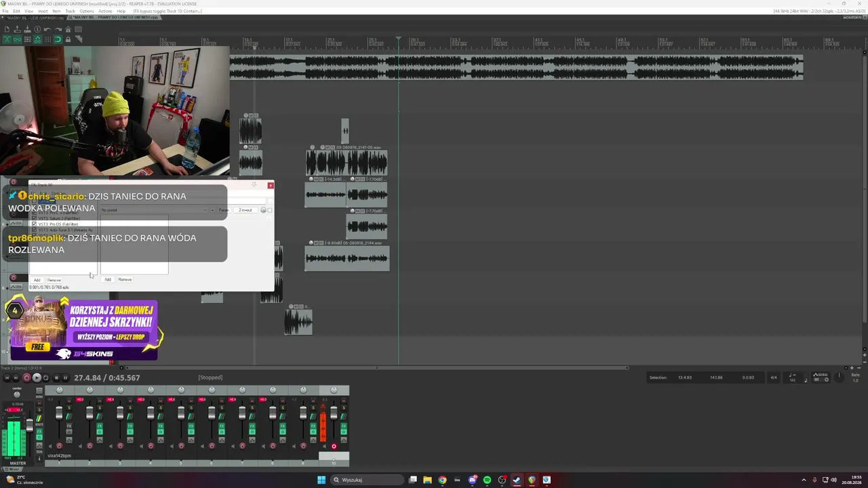Toggle the envelope-points-move-with-items icon

click(37, 39)
